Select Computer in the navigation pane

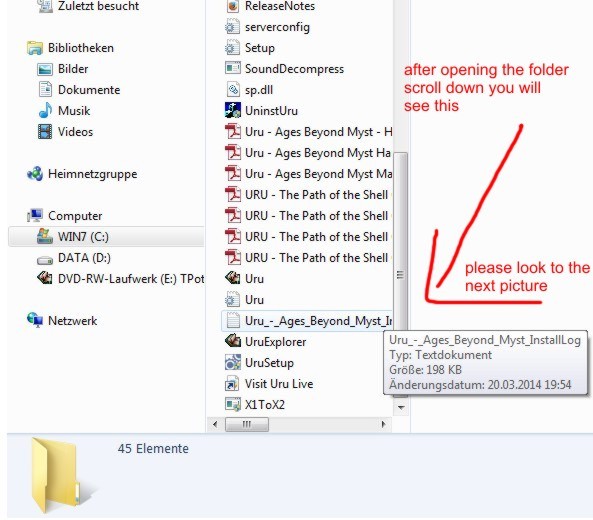coord(65,216)
